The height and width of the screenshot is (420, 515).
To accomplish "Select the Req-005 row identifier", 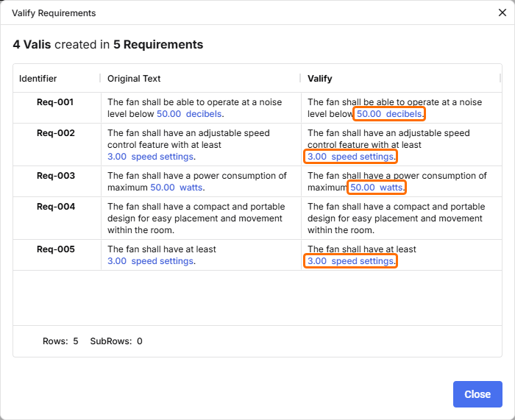I will pyautogui.click(x=56, y=249).
